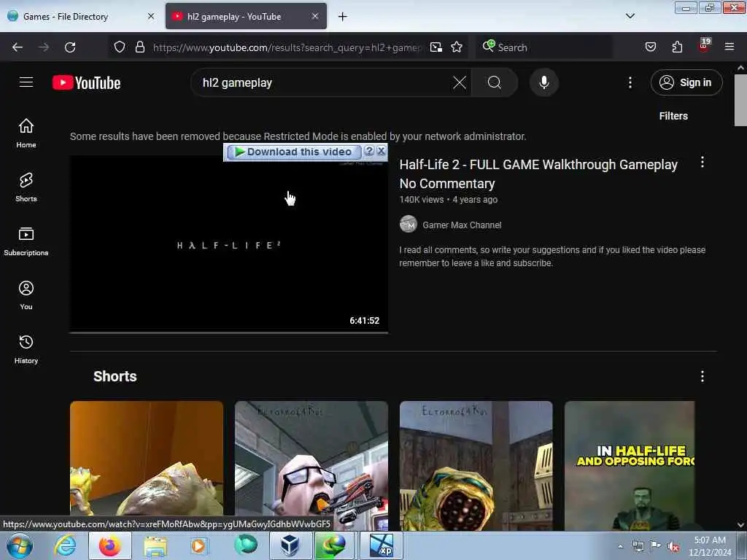This screenshot has height=560, width=747.
Task: Open more actions for Half-Life 2 video
Action: click(702, 163)
